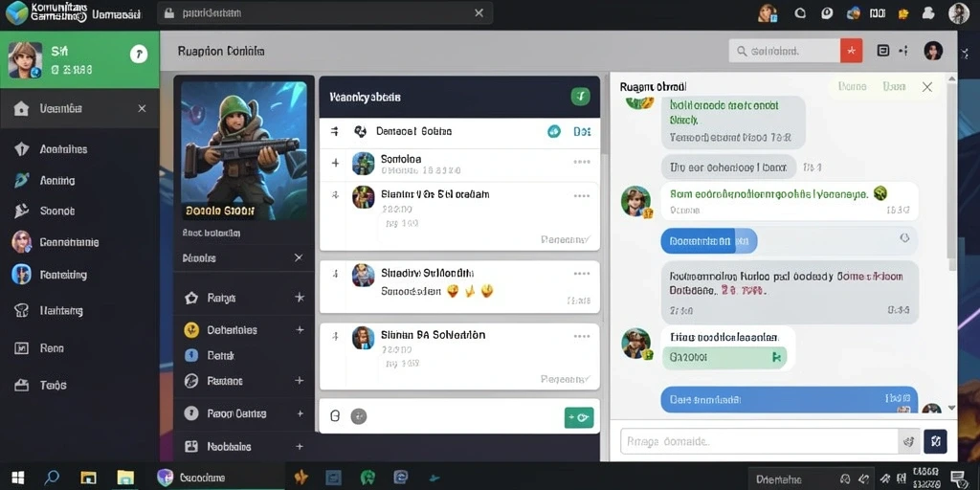Image resolution: width=980 pixels, height=490 pixels.
Task: Select the yellow Dehariaies icon
Action: pos(191,330)
